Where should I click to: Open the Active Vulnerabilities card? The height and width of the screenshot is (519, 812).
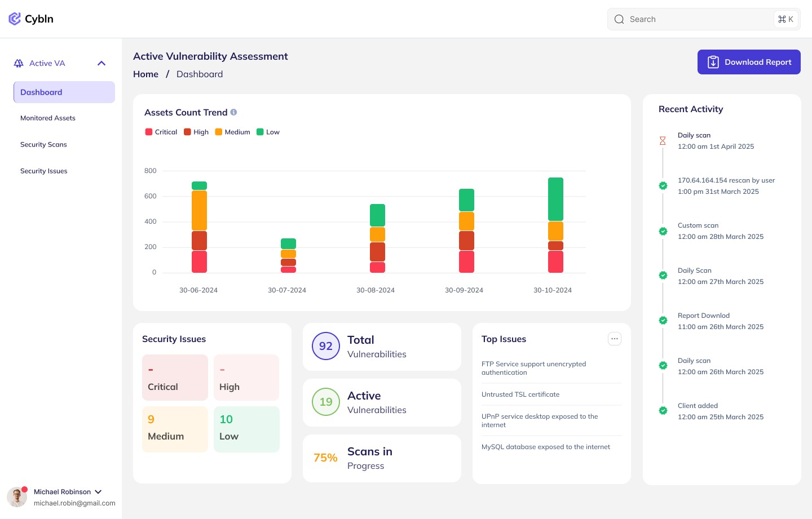382,402
